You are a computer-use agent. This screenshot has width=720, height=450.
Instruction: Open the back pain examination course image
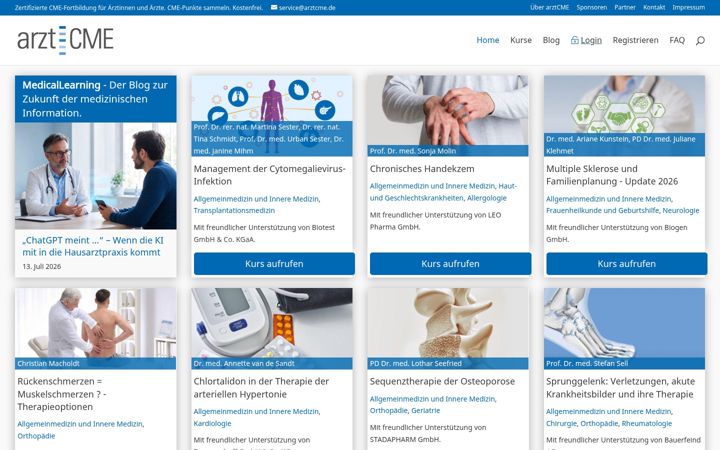click(96, 323)
